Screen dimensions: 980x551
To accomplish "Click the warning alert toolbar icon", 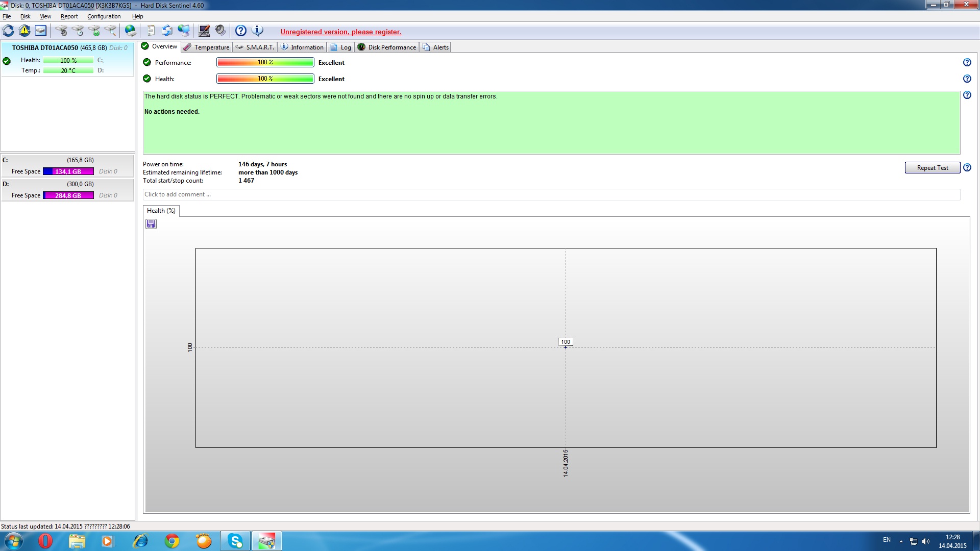I will (24, 31).
